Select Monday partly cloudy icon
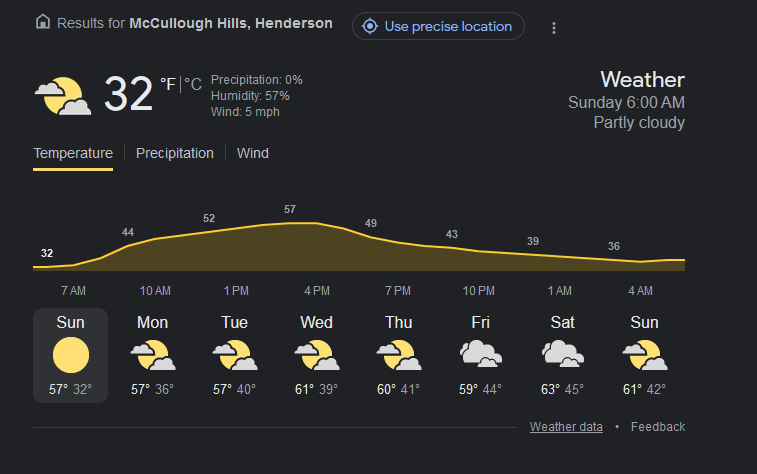The image size is (757, 474). [153, 355]
